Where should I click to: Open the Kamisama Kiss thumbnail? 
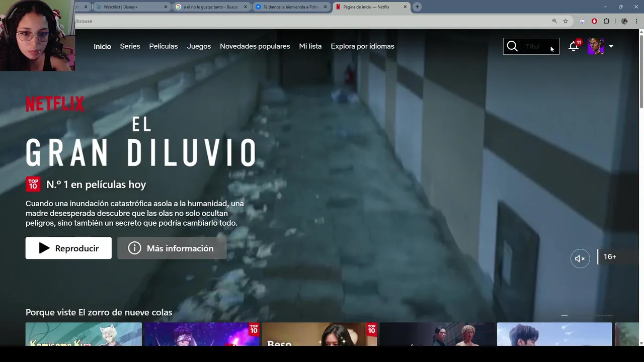click(x=84, y=334)
